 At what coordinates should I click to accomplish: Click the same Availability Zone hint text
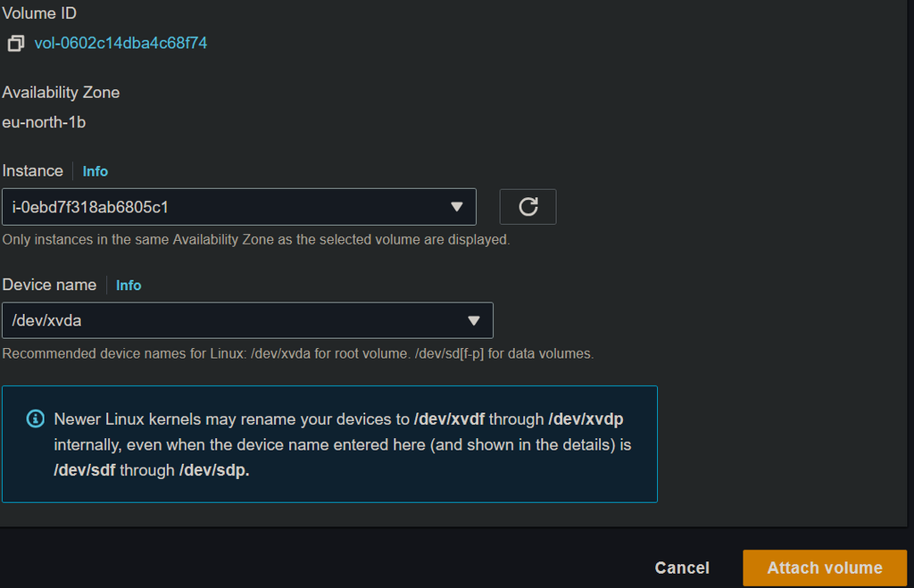[255, 240]
